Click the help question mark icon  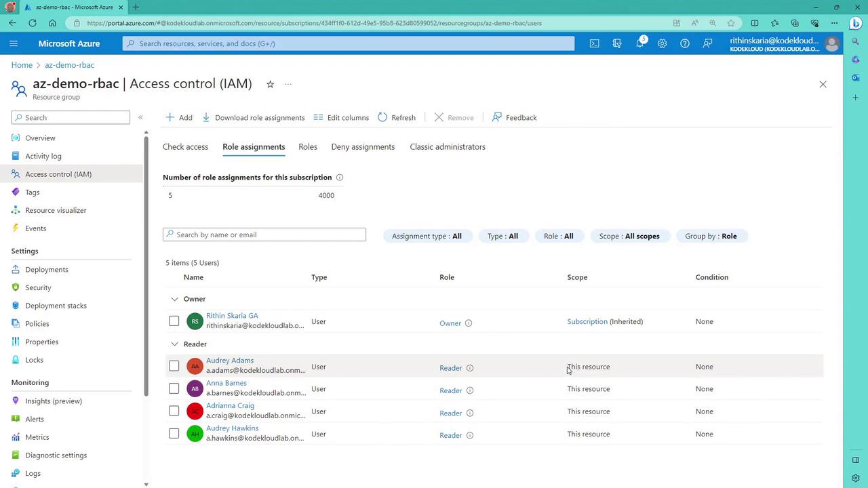tap(685, 43)
